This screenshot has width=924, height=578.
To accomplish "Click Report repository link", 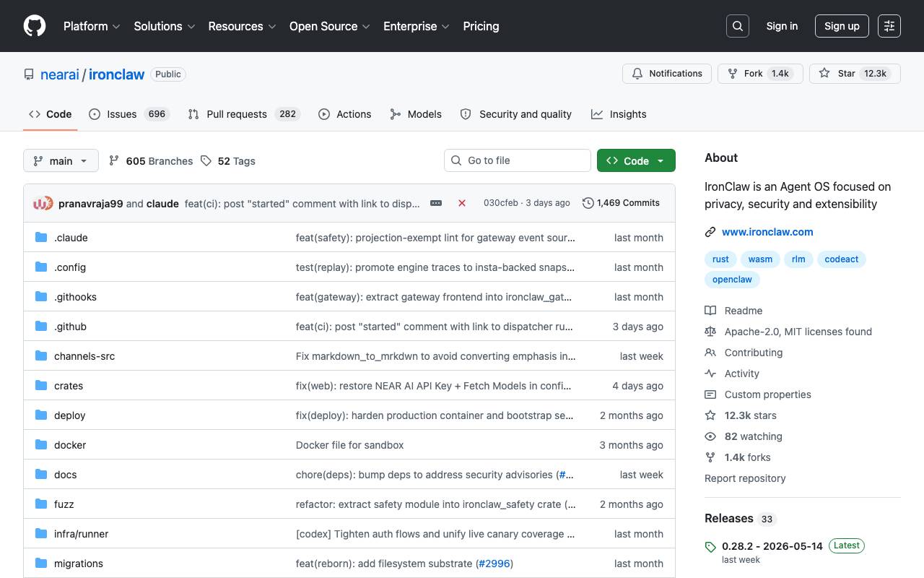I will [x=745, y=478].
